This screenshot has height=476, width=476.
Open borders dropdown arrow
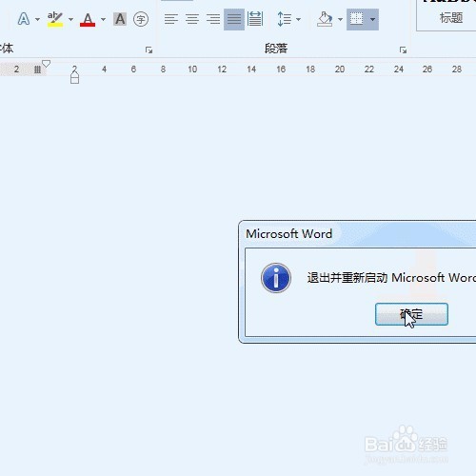pos(373,20)
